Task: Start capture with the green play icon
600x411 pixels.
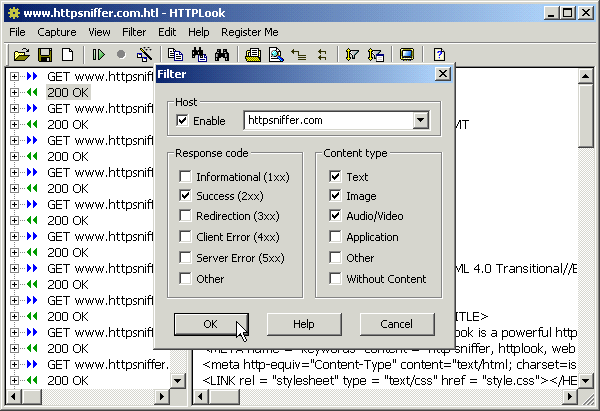Action: pos(98,55)
